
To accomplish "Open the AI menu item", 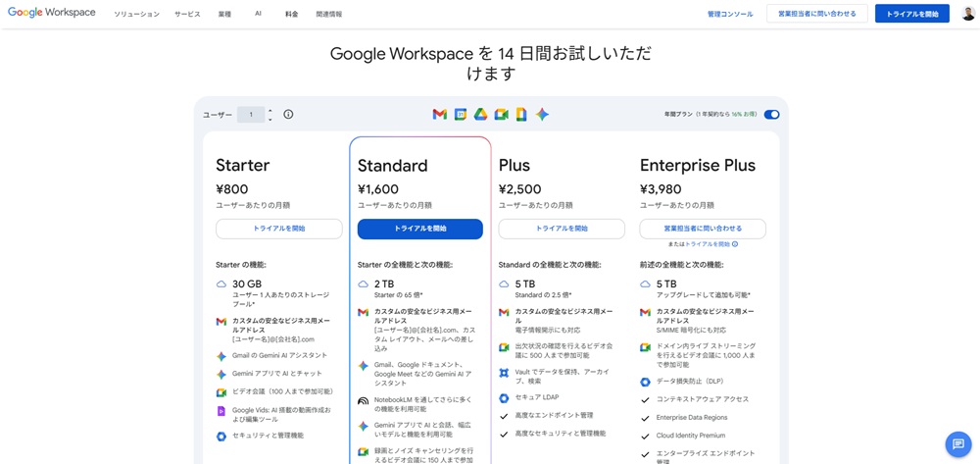I will (x=258, y=13).
